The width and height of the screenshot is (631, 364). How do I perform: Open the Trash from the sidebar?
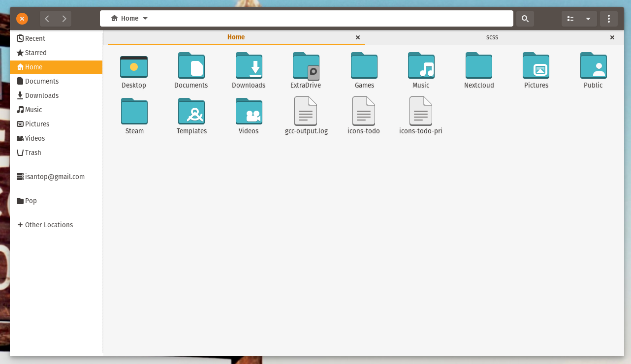32,152
